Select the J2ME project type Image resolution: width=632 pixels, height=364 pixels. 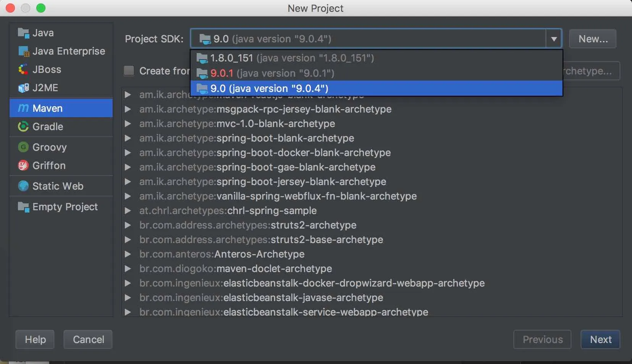coord(61,88)
